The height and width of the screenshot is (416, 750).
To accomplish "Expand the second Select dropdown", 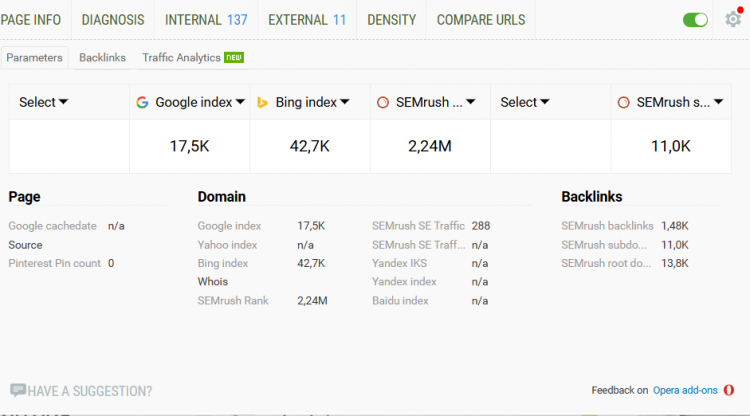I will [x=524, y=102].
